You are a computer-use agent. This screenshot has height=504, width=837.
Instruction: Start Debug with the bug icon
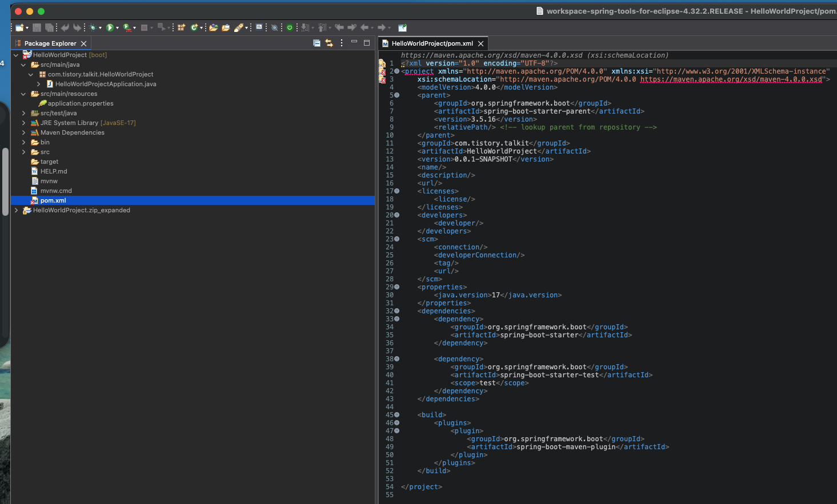click(93, 27)
